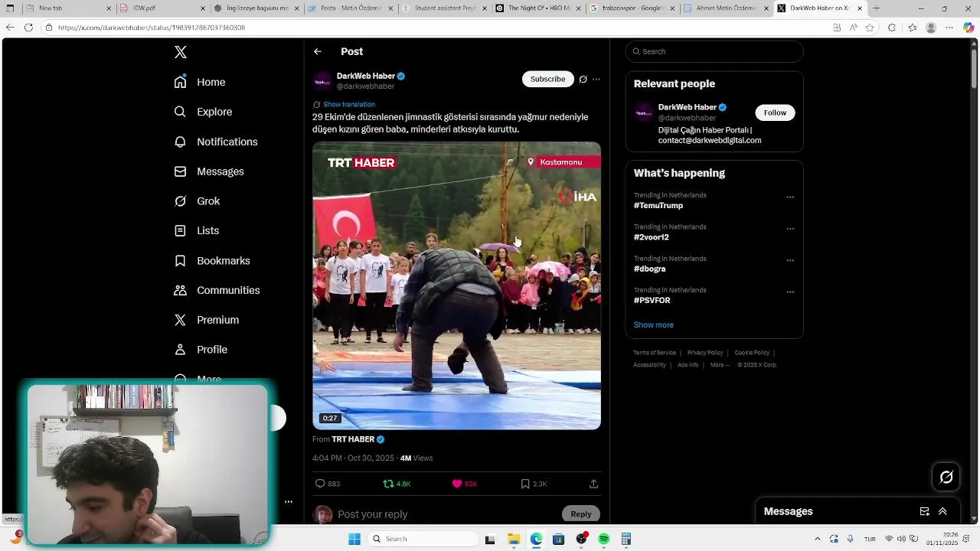Screen dimensions: 980x551
Task: Open Bookmarks in the sidebar
Action: pos(212,261)
